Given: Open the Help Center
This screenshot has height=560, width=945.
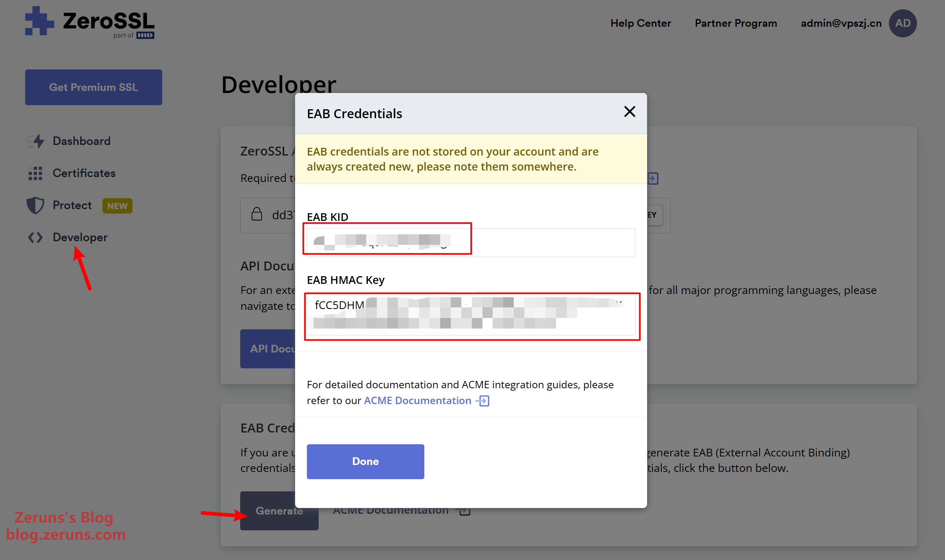Looking at the screenshot, I should 641,23.
